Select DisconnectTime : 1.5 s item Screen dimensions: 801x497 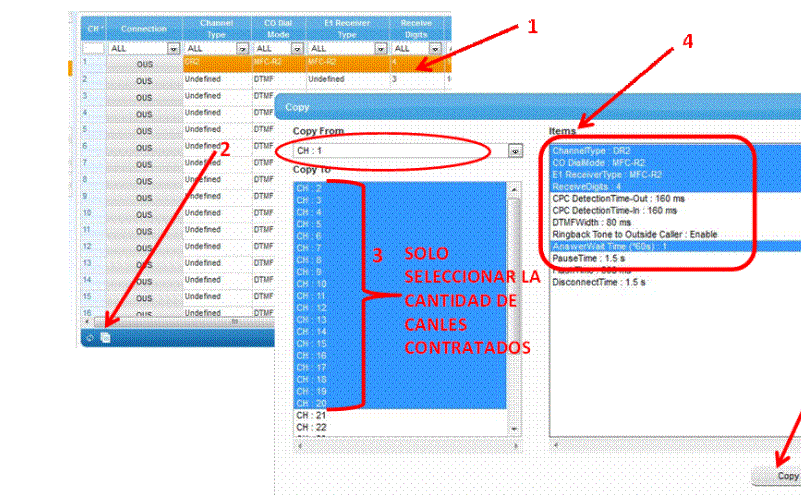(598, 282)
